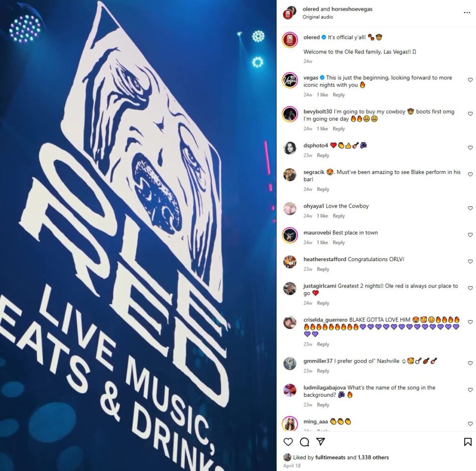
Task: View the Original audio page
Action: point(317,17)
